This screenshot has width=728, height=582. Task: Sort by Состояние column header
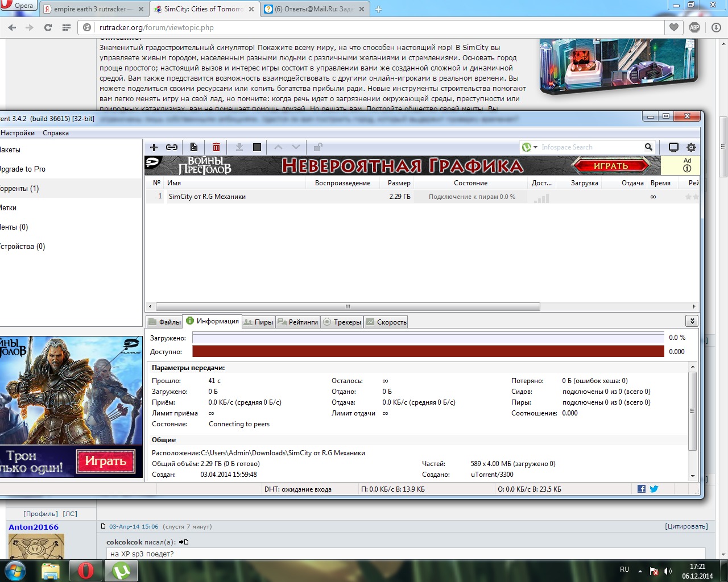(470, 183)
